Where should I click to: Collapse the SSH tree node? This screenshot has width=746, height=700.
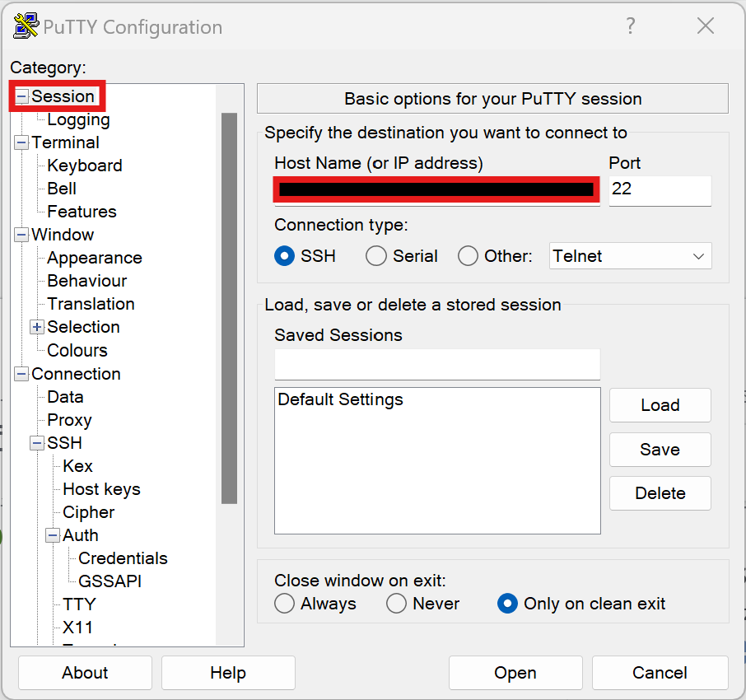37,443
